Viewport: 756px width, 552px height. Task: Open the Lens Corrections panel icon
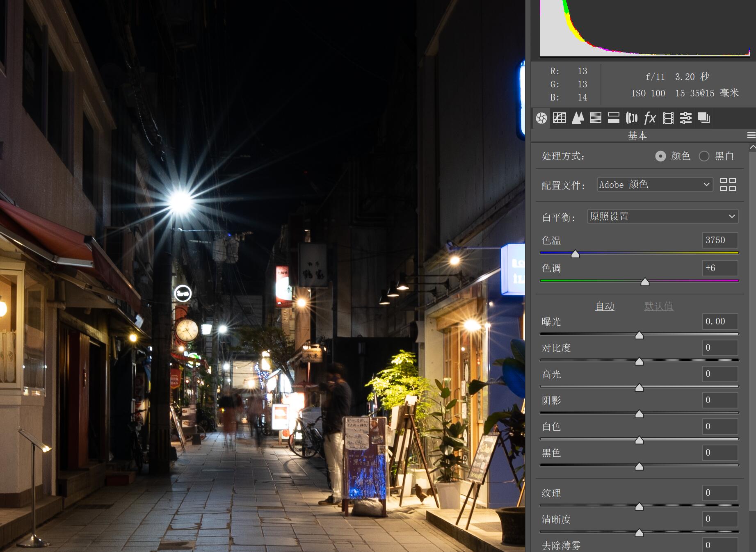[632, 118]
